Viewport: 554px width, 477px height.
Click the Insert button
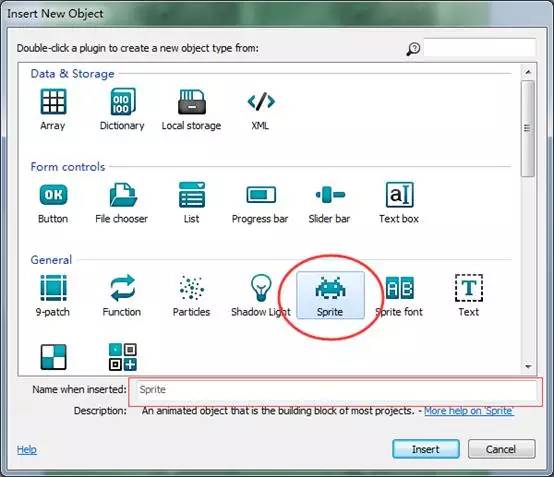(426, 449)
